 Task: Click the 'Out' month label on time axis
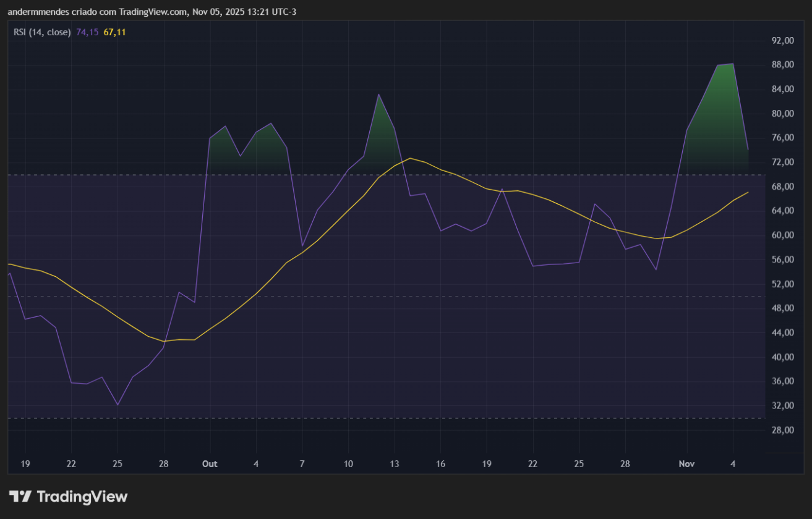pyautogui.click(x=210, y=463)
